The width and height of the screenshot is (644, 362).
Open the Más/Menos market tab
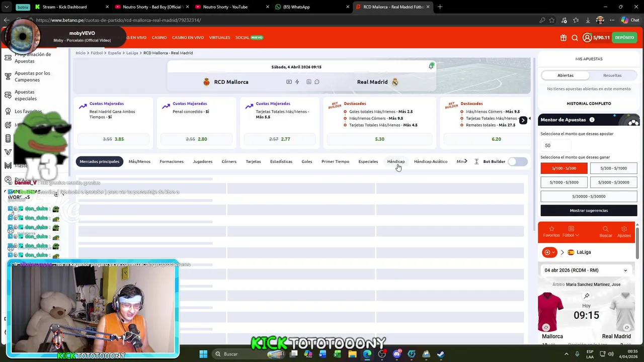(139, 161)
